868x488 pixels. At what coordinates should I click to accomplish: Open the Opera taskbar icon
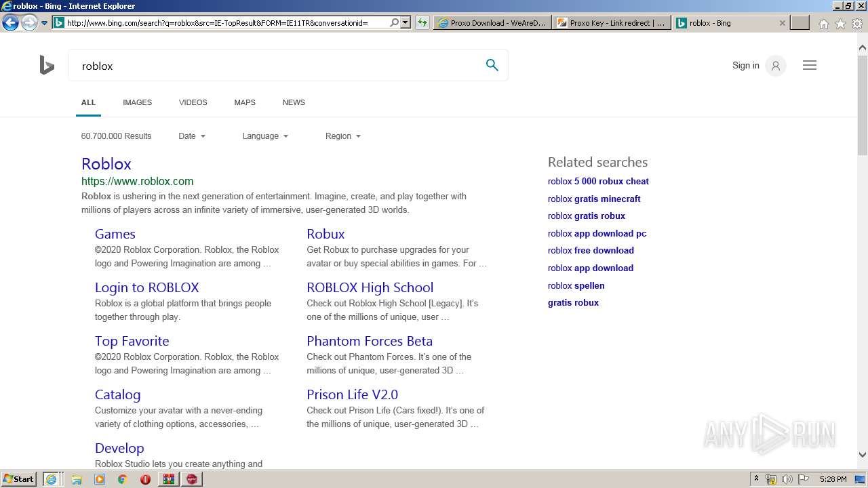[145, 479]
